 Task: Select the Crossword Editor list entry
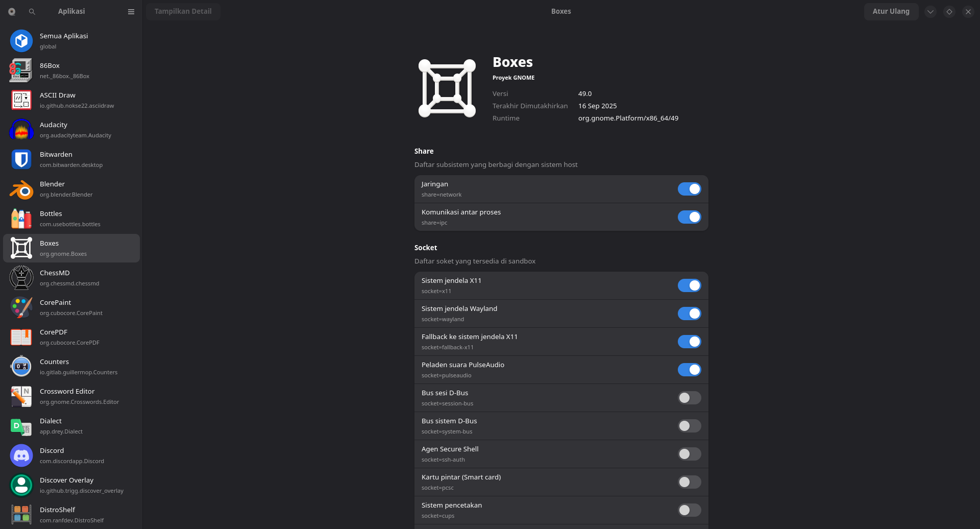(x=71, y=396)
